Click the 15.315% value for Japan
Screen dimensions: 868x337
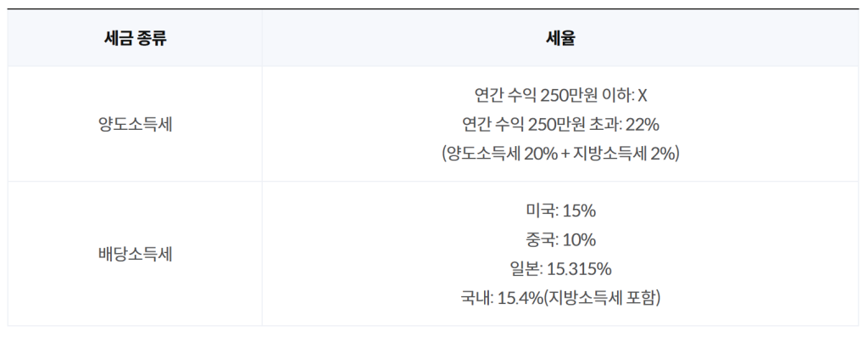(x=579, y=269)
